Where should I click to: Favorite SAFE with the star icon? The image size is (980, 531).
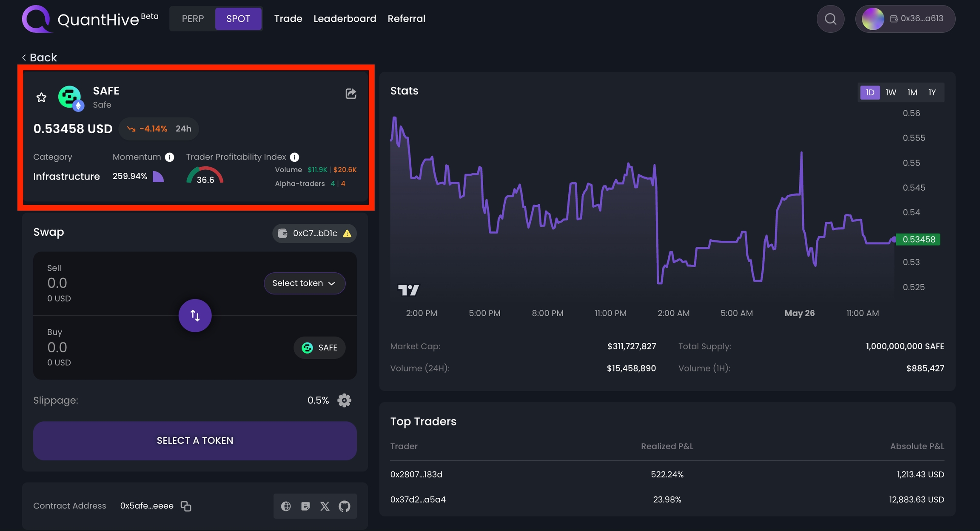41,97
